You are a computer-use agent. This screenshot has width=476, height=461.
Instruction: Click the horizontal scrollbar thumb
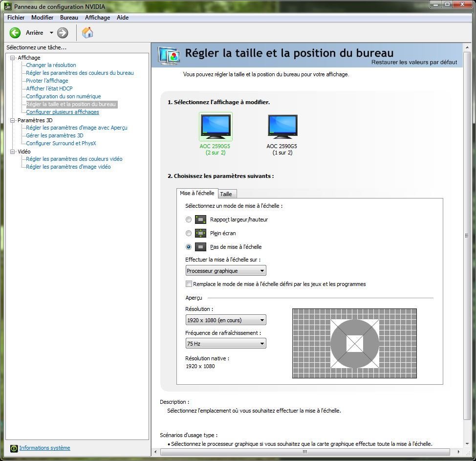tap(305, 452)
